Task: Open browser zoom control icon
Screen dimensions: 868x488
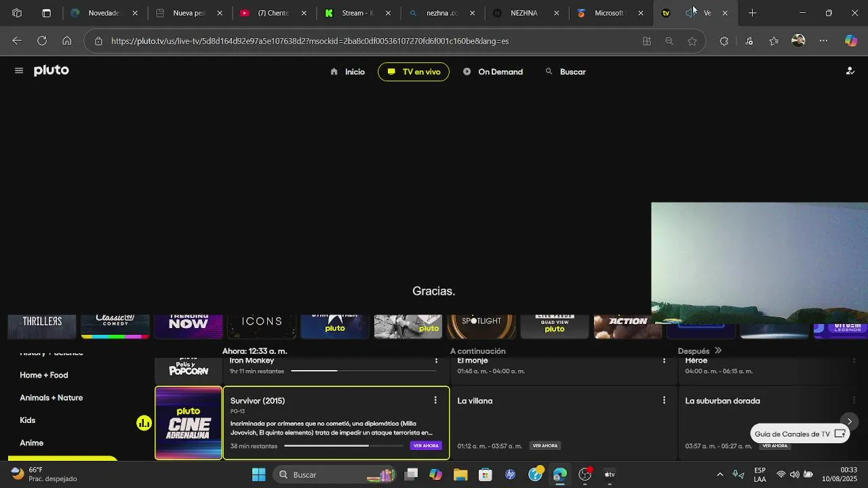Action: [x=669, y=41]
